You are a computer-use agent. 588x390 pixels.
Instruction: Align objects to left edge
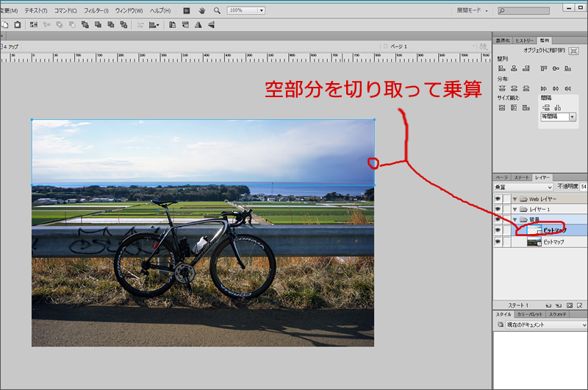pyautogui.click(x=502, y=68)
